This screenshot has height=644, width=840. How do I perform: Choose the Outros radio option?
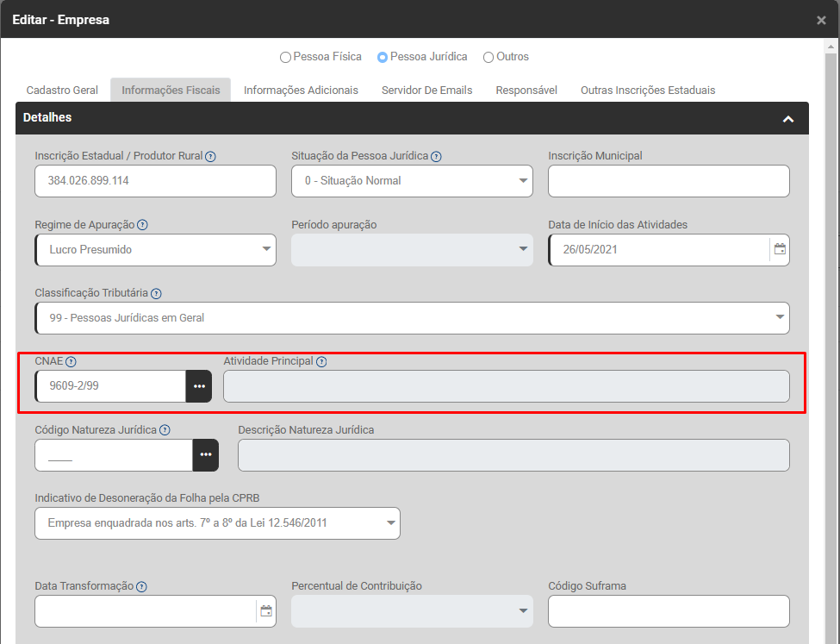(x=488, y=58)
